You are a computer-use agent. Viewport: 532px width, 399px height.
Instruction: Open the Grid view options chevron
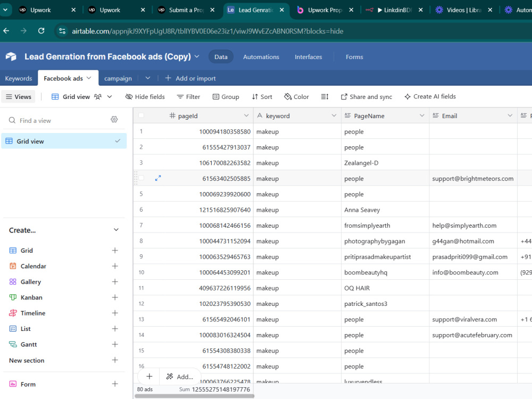tap(110, 97)
